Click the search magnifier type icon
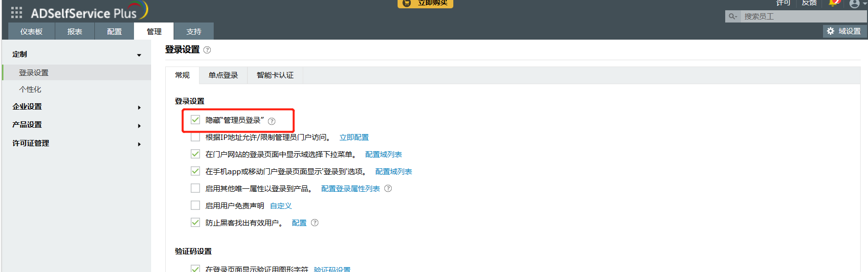This screenshot has width=868, height=272. tap(733, 17)
